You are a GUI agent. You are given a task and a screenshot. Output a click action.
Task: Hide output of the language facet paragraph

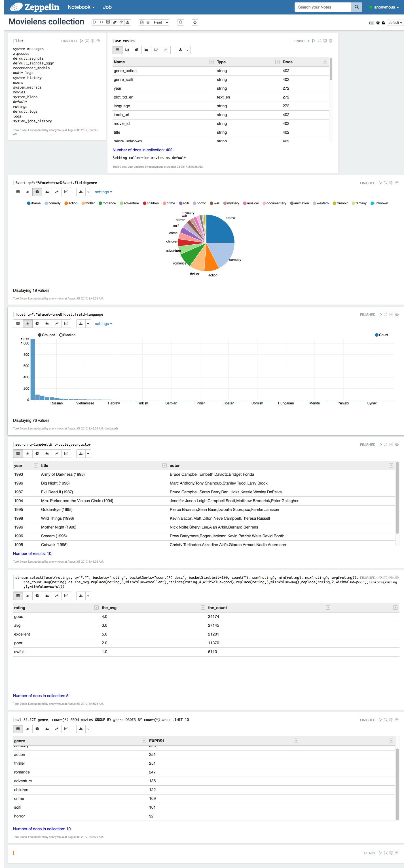[x=391, y=315]
